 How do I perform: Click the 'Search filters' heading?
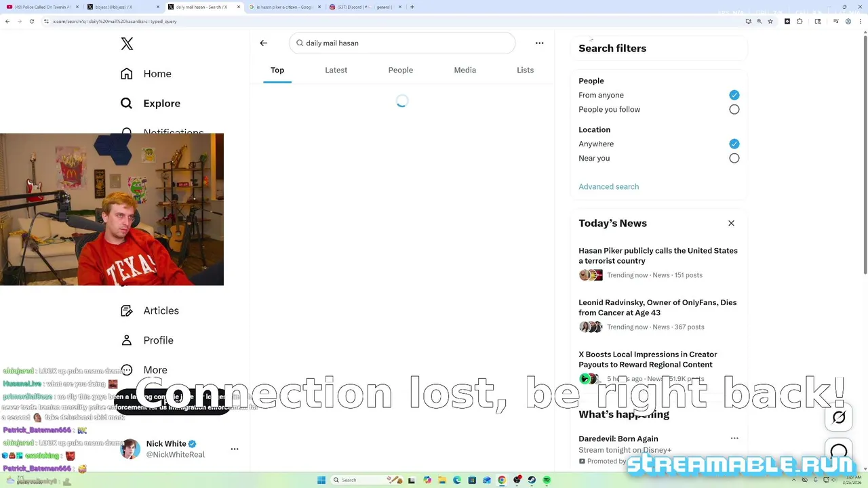[x=612, y=48]
